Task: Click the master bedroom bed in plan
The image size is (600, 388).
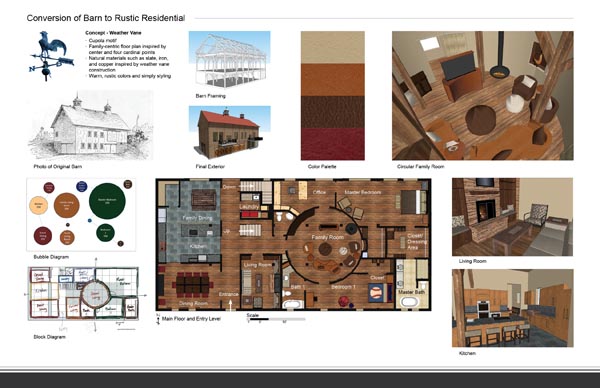Action: click(413, 202)
